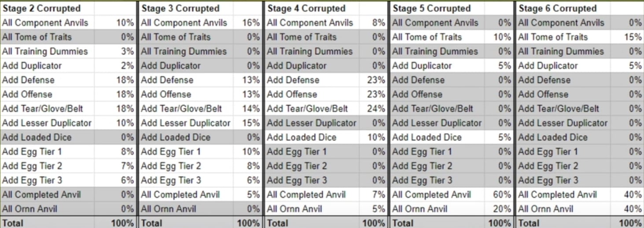Screen dimensions: 644x228
Task: Click Stage 5 All Tome of Traits label
Action: coord(427,37)
